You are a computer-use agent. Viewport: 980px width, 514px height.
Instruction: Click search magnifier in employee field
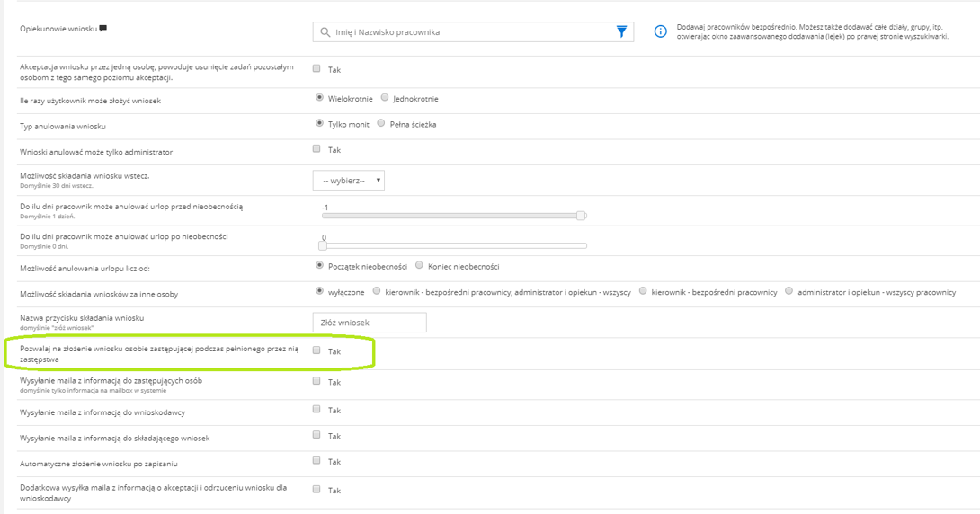tap(325, 31)
